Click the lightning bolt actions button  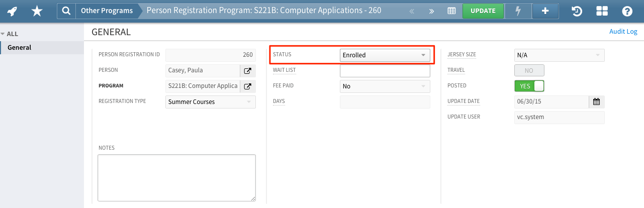[519, 11]
